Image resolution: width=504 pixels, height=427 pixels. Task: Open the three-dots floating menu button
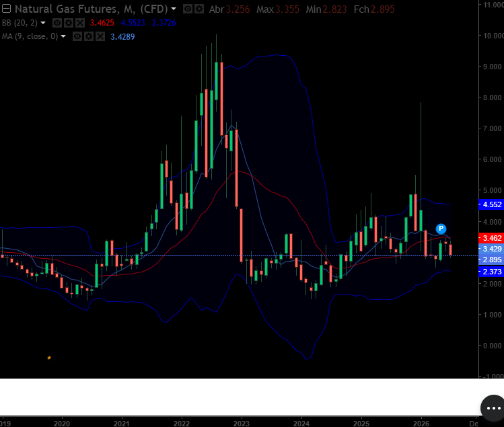click(x=493, y=408)
